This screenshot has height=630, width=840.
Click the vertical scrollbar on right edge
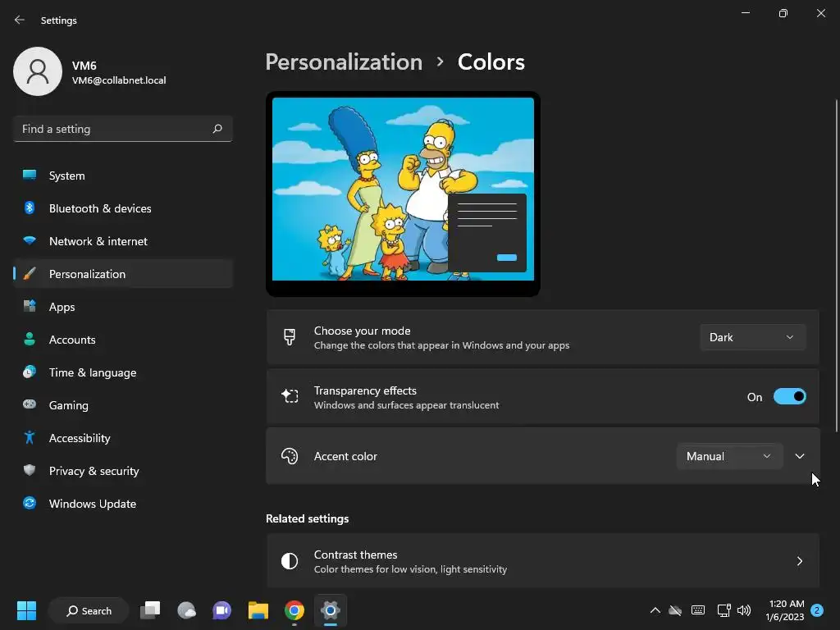[x=836, y=265]
